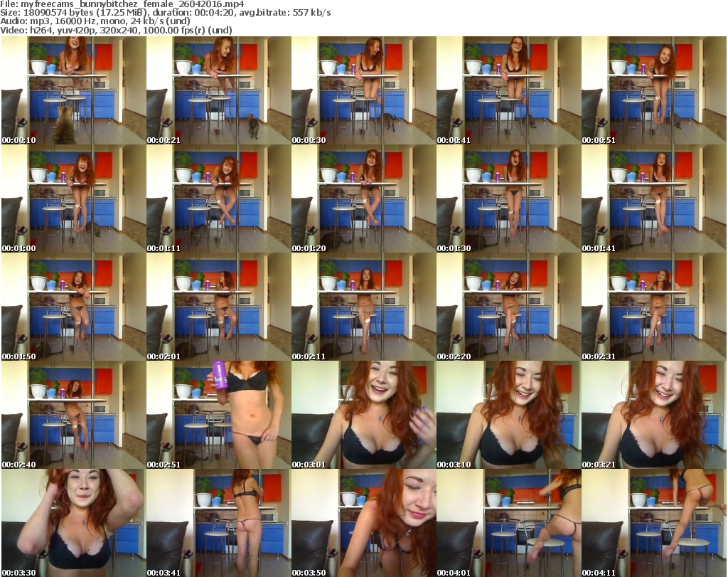Screen dimensions: 728x577
Task: Select the Audio mp3 info line
Action: coord(95,21)
